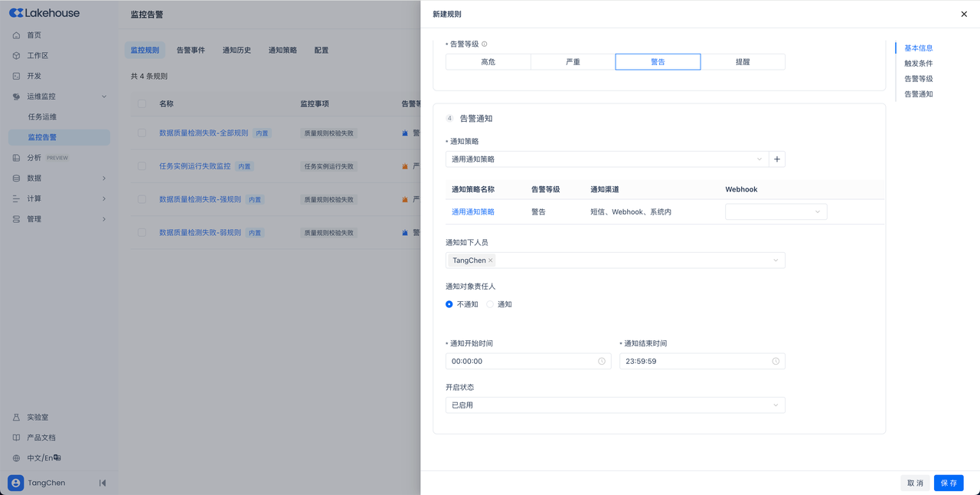Click the plus icon beside notification strategy dropdown
The width and height of the screenshot is (980, 495).
coord(777,159)
